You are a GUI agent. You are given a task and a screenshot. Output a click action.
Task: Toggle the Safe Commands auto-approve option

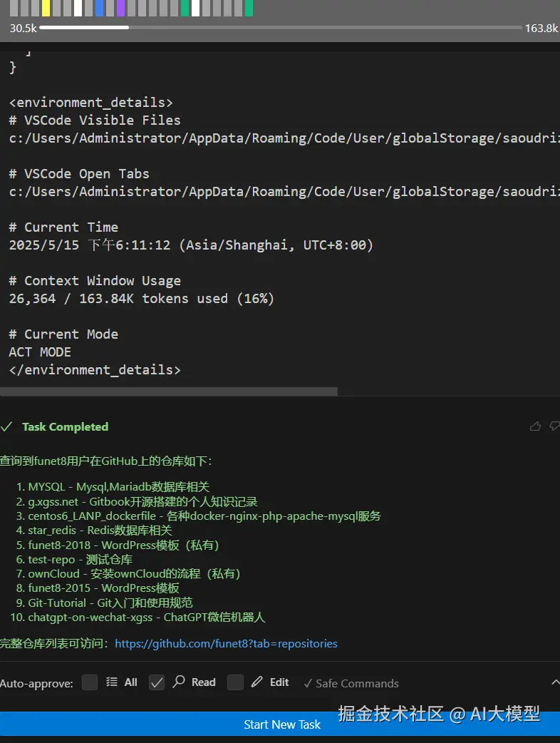point(351,683)
